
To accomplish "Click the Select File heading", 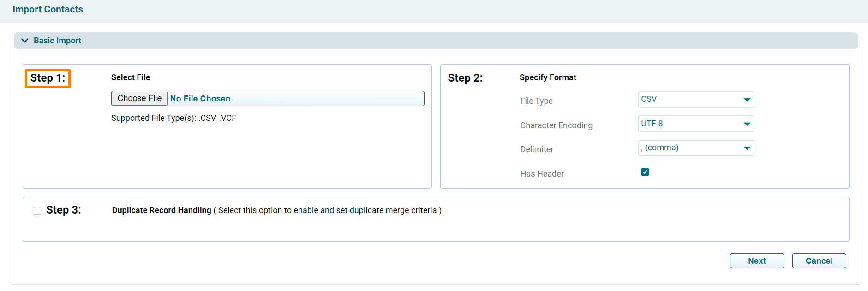I will [x=131, y=77].
